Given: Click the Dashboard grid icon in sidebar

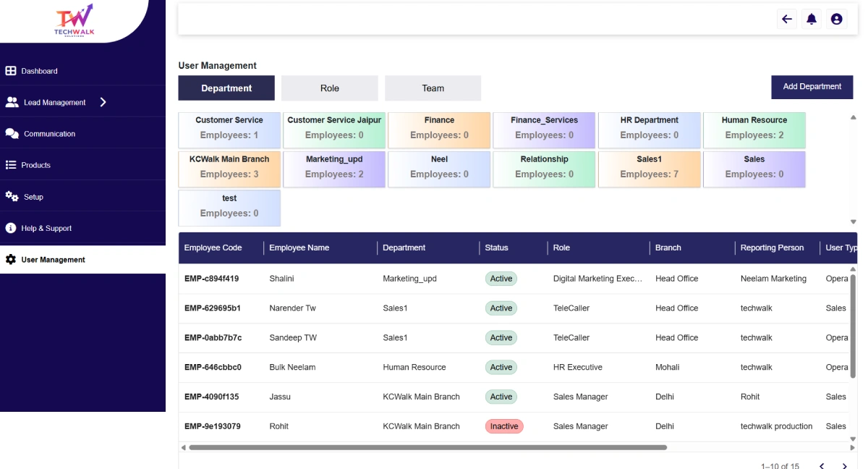Looking at the screenshot, I should tap(11, 71).
